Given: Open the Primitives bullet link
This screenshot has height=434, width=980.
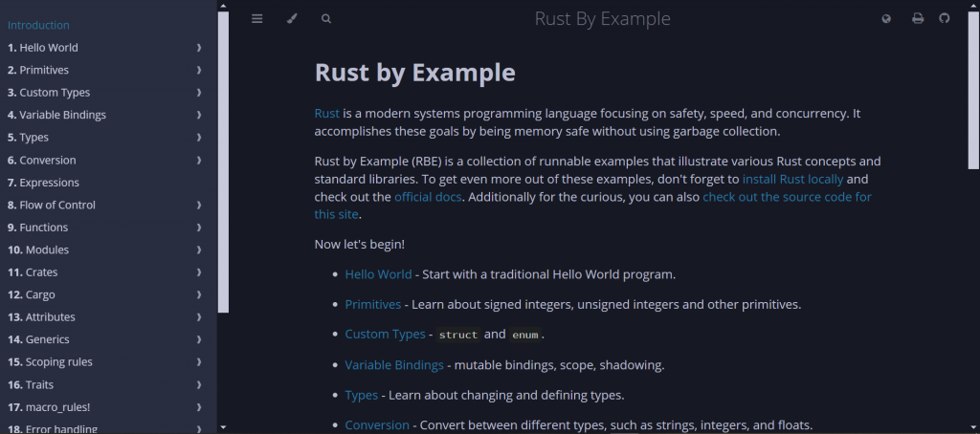Looking at the screenshot, I should click(x=373, y=305).
